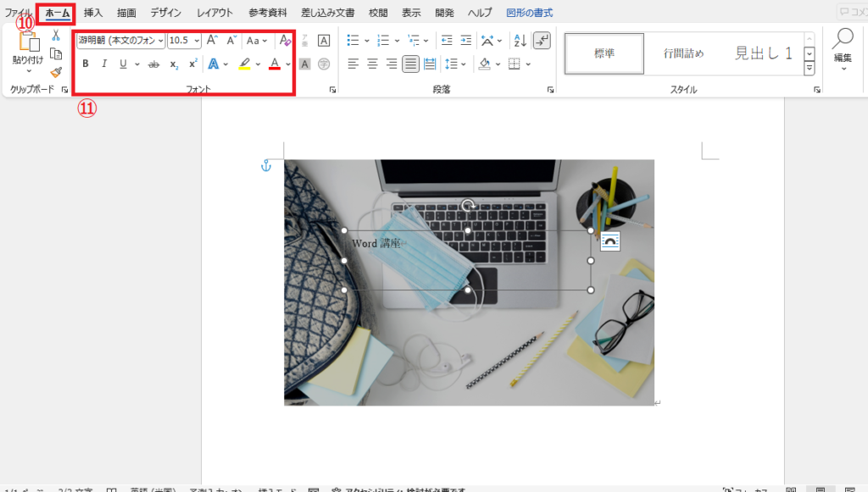Open bullet list dropdown arrow
The width and height of the screenshot is (868, 492).
[366, 41]
